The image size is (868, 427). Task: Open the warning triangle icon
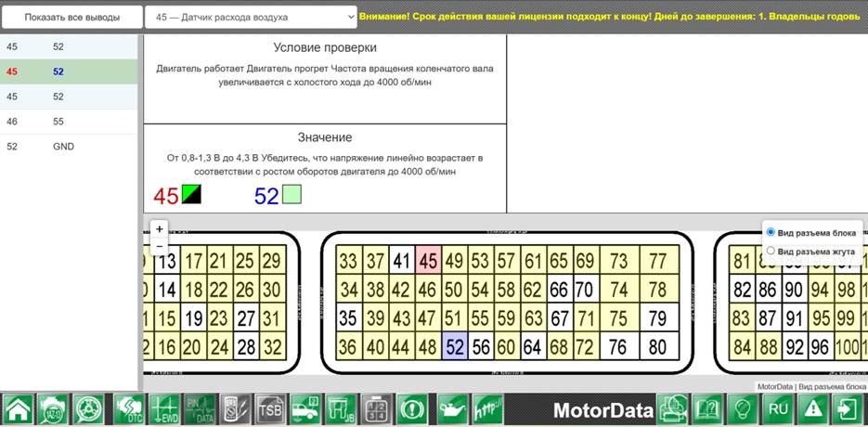[x=813, y=410]
